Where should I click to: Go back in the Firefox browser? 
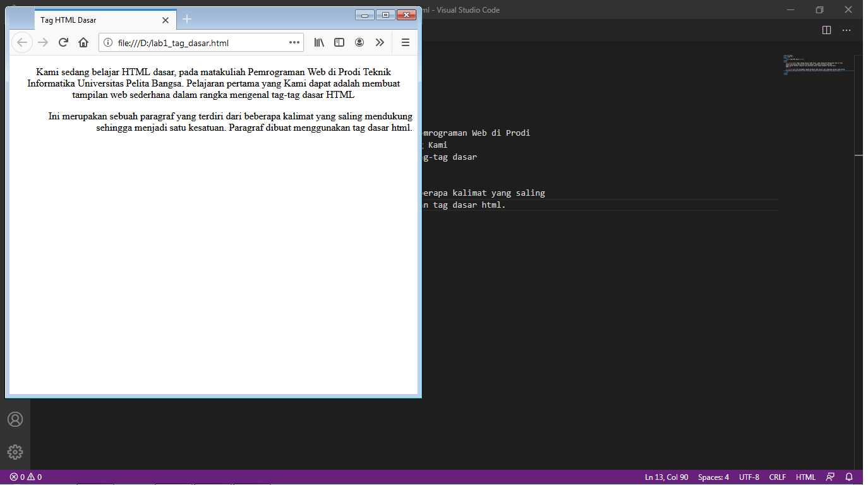tap(22, 42)
